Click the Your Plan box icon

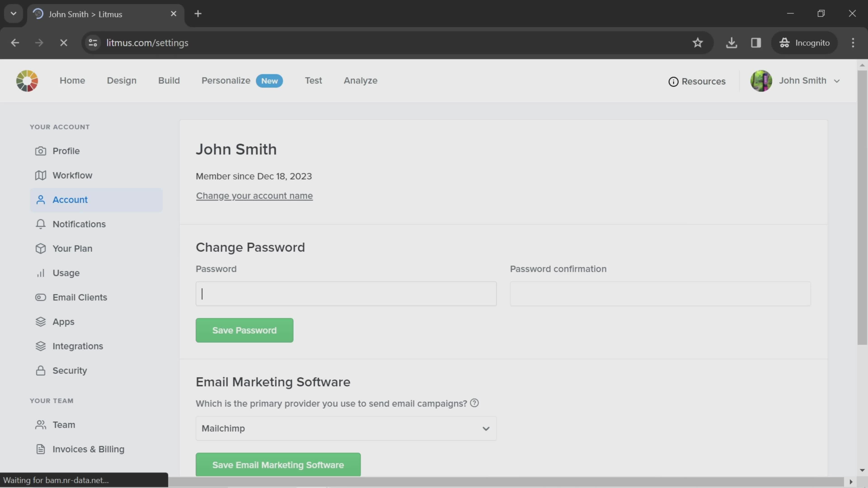pyautogui.click(x=40, y=248)
